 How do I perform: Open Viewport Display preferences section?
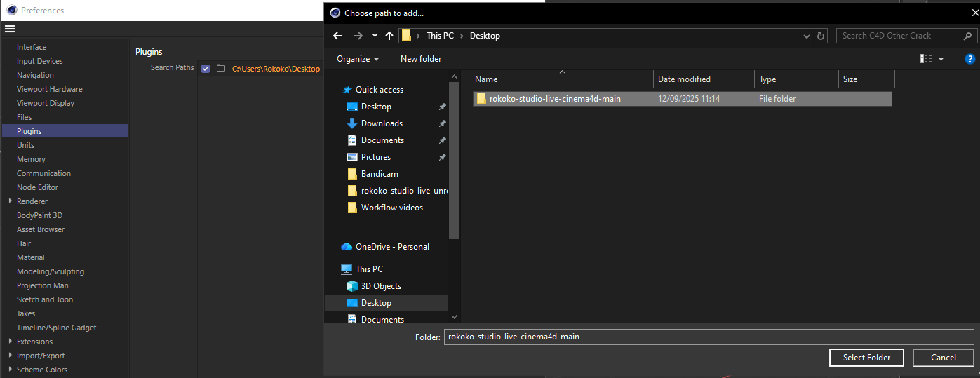coord(46,103)
